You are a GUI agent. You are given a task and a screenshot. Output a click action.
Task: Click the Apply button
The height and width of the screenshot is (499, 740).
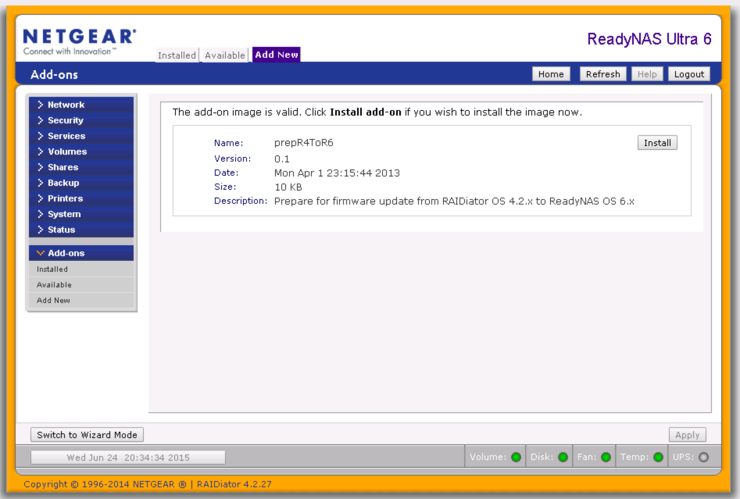click(687, 435)
